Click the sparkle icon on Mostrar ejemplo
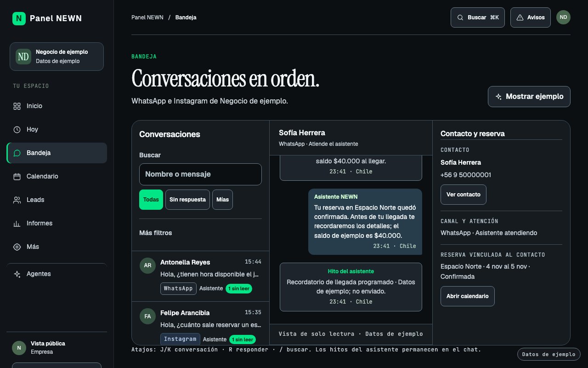 click(498, 97)
